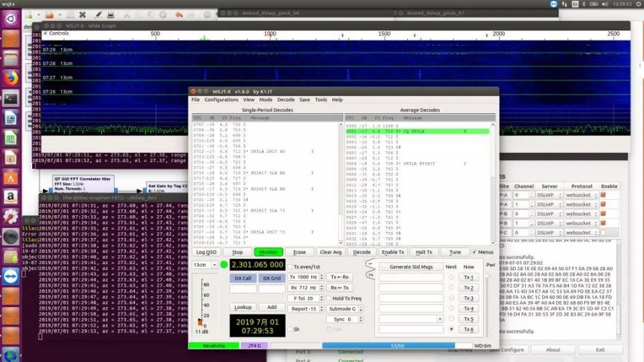Screen dimensions: 644x362
Task: Select the Next radio button for Tx 1
Action: (x=451, y=278)
